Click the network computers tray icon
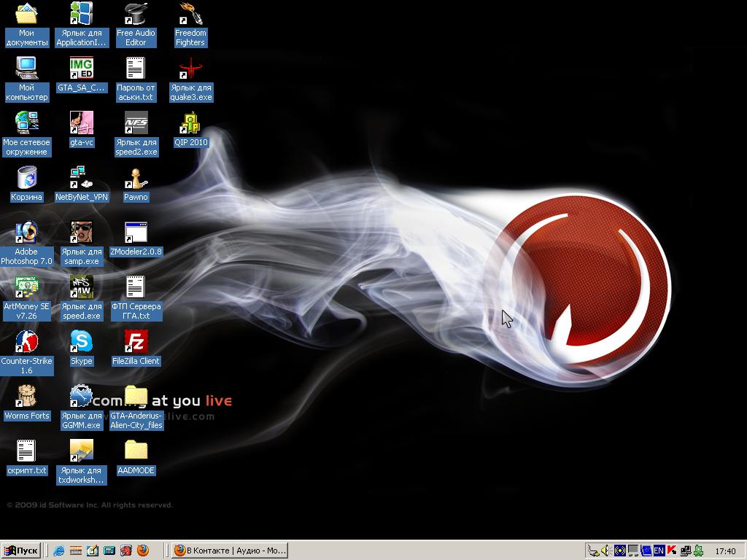This screenshot has width=747, height=560. [686, 551]
